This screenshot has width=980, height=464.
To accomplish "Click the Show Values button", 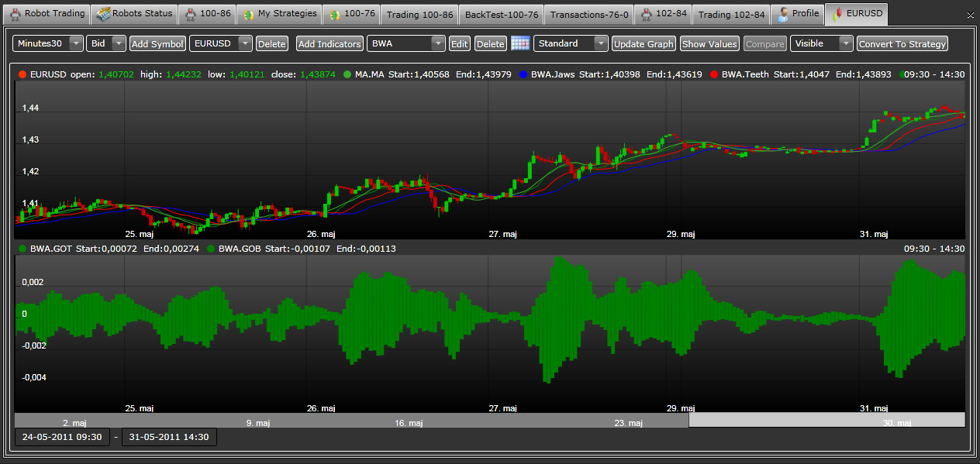I will 709,43.
